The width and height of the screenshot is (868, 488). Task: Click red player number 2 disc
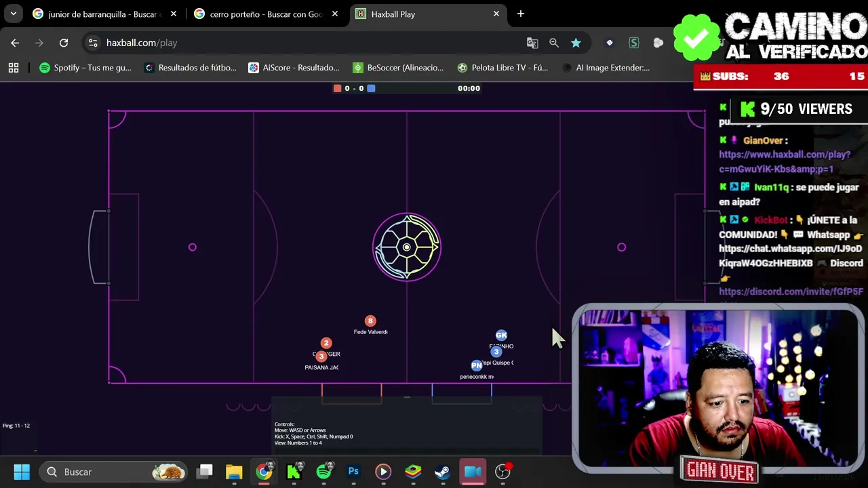click(326, 343)
